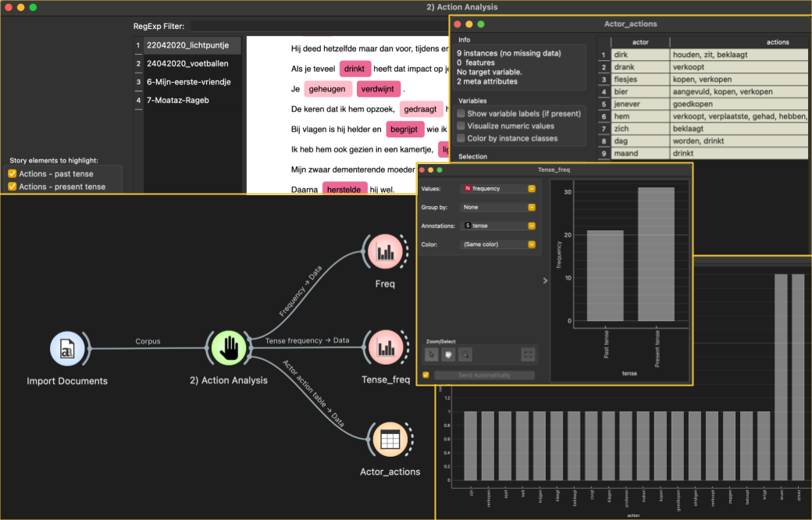Enable Show variable labels (if present)

tap(461, 113)
